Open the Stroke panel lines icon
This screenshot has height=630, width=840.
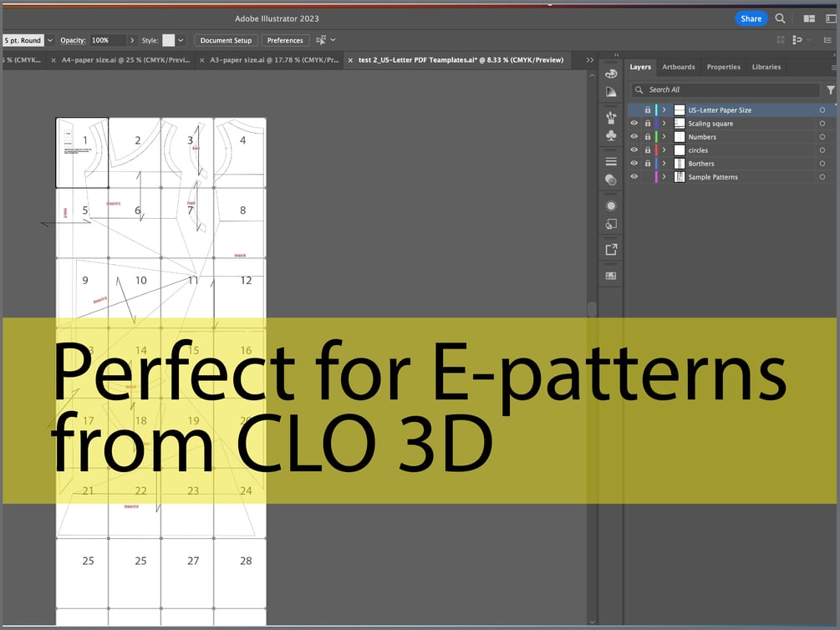click(x=611, y=161)
